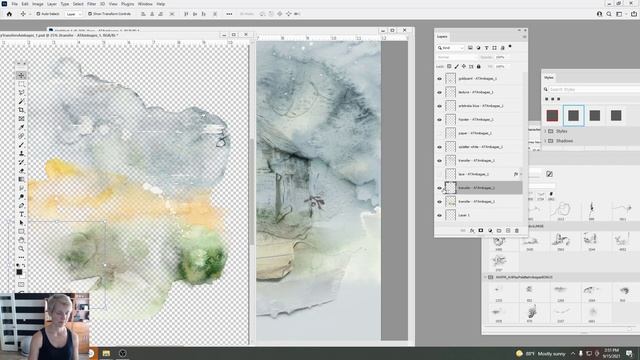Image resolution: width=640 pixels, height=360 pixels.
Task: Click the Search Styles input field
Action: (x=594, y=89)
